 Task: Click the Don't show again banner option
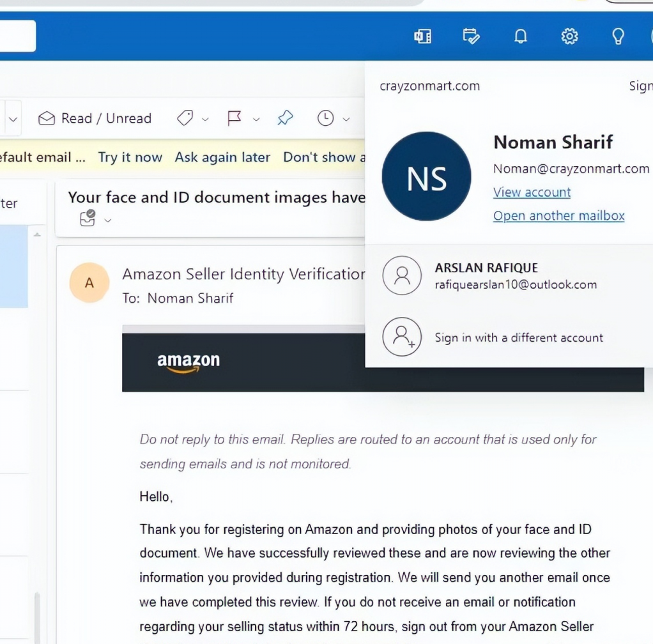pyautogui.click(x=324, y=157)
